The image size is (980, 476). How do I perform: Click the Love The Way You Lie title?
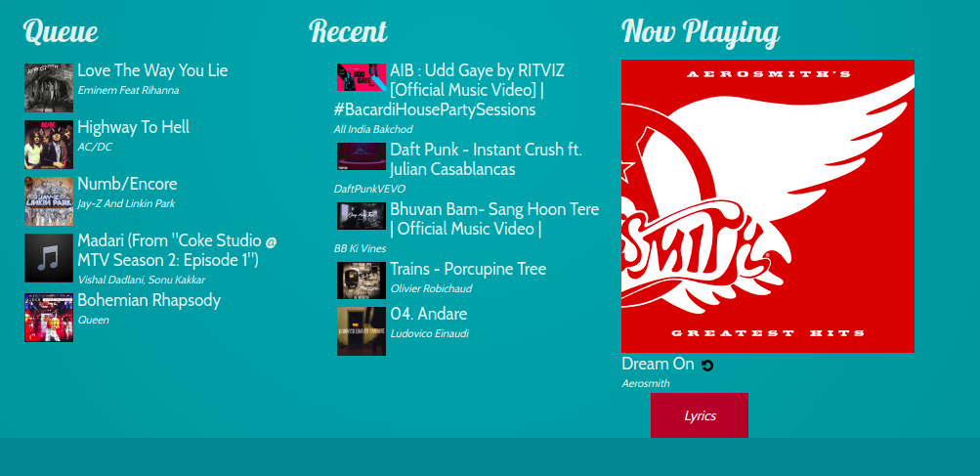coord(152,70)
